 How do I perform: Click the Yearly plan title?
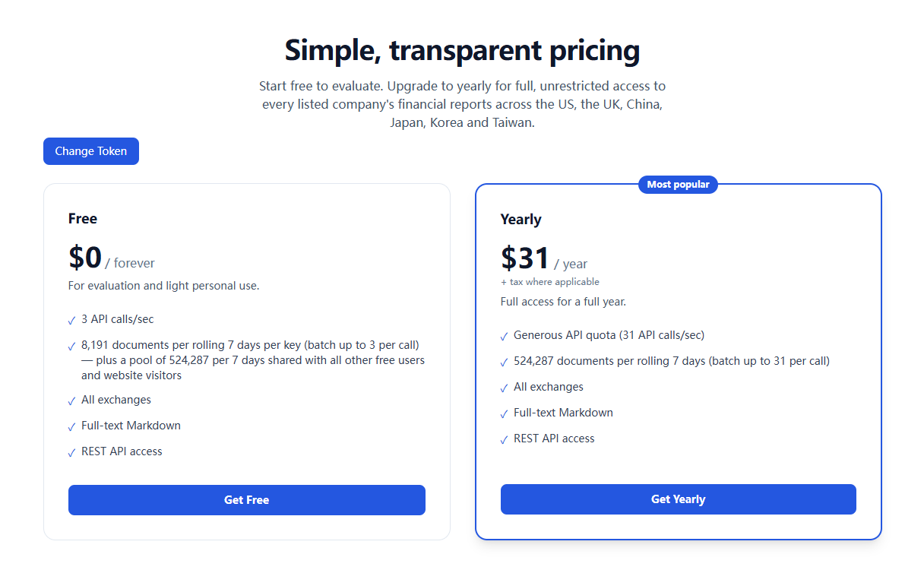tap(521, 220)
